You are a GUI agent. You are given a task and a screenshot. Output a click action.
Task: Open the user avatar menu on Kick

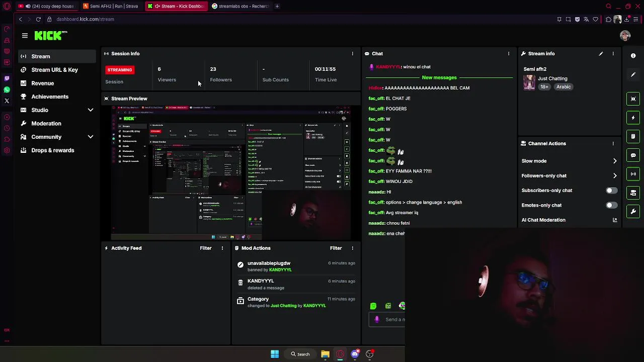click(625, 36)
